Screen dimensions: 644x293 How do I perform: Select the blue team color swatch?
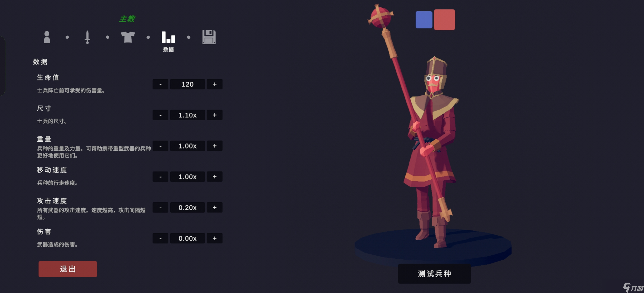tap(424, 20)
